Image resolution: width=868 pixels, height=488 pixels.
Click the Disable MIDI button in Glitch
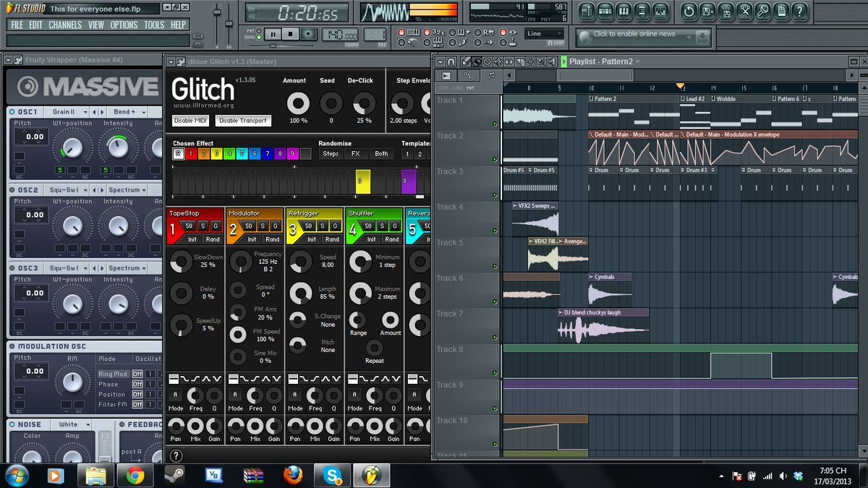(191, 121)
